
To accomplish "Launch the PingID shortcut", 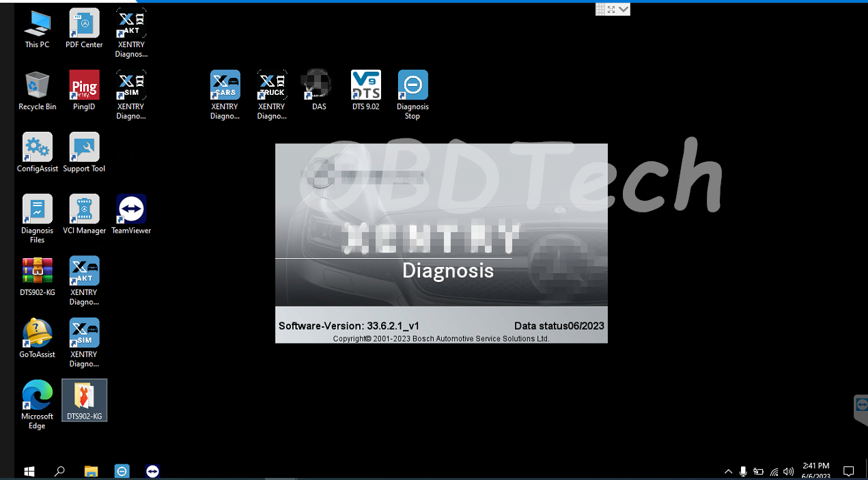I will tap(84, 91).
